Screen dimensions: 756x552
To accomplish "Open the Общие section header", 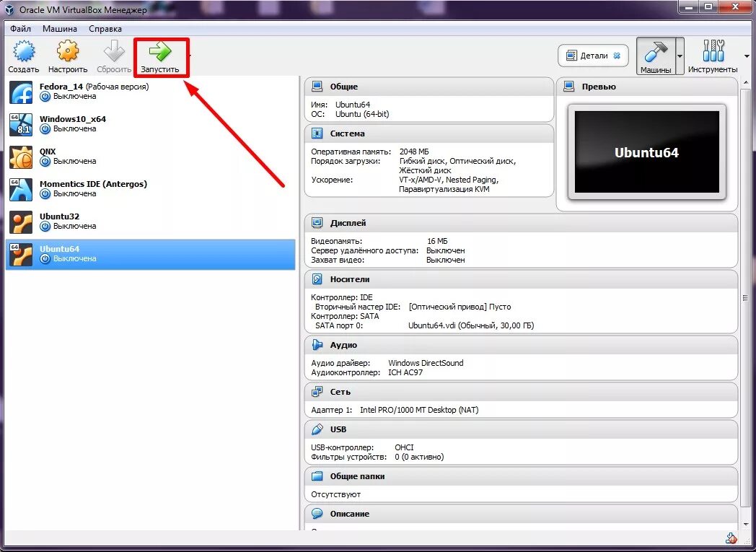I will pyautogui.click(x=429, y=87).
